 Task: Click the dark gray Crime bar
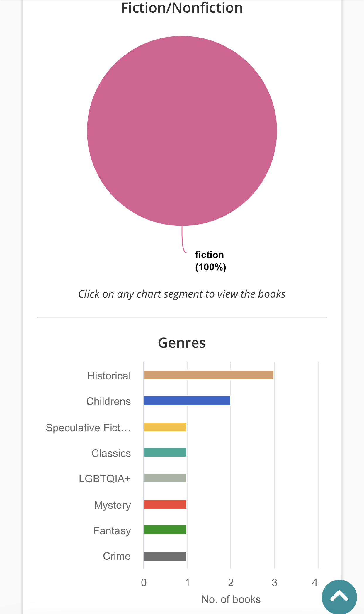click(165, 556)
